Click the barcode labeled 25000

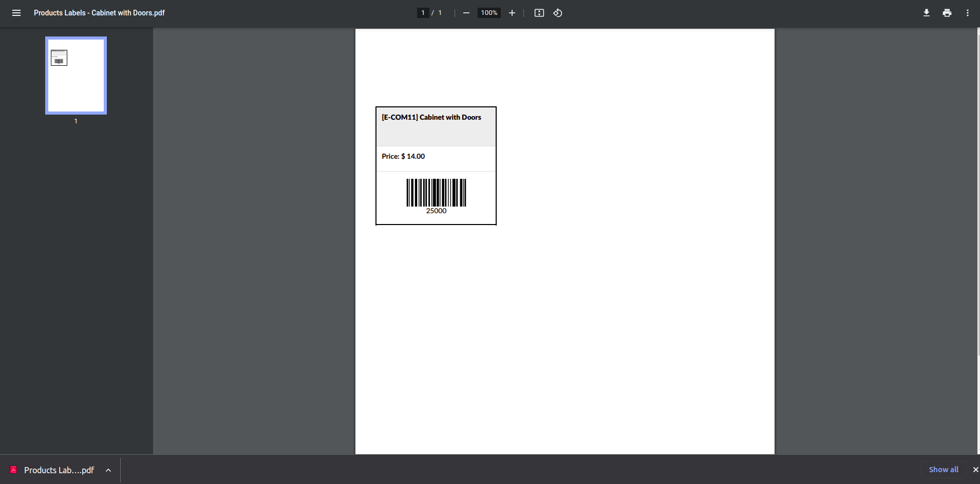436,196
